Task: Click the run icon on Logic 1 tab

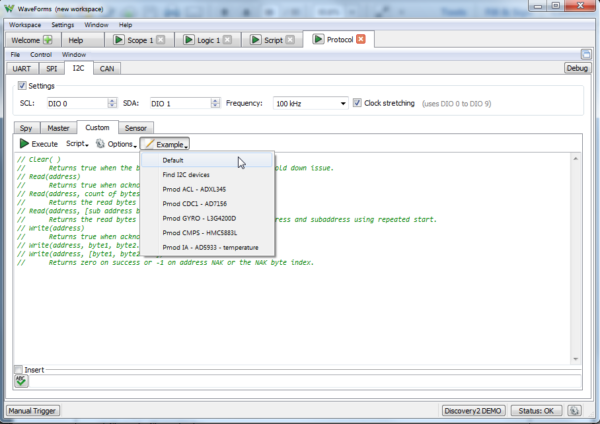Action: 188,40
